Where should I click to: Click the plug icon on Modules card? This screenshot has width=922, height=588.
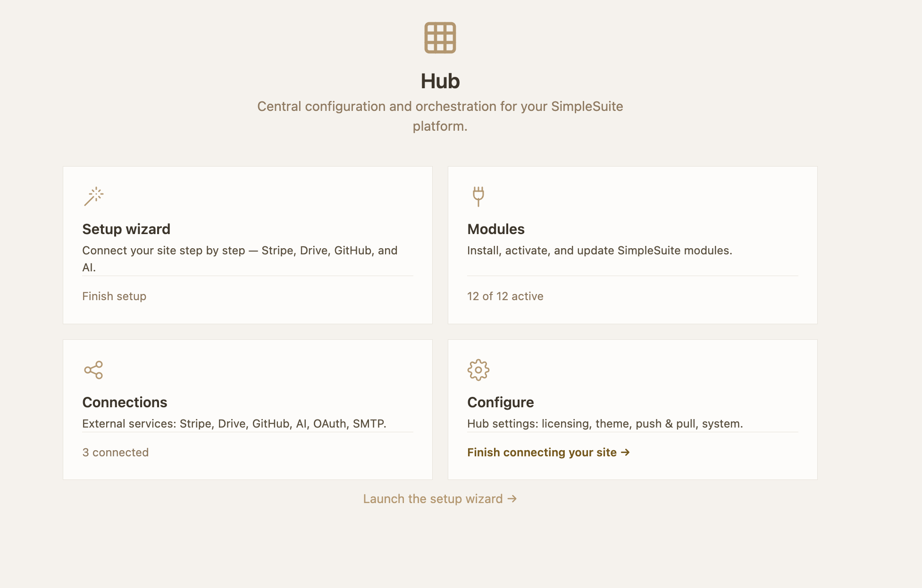[x=478, y=196]
